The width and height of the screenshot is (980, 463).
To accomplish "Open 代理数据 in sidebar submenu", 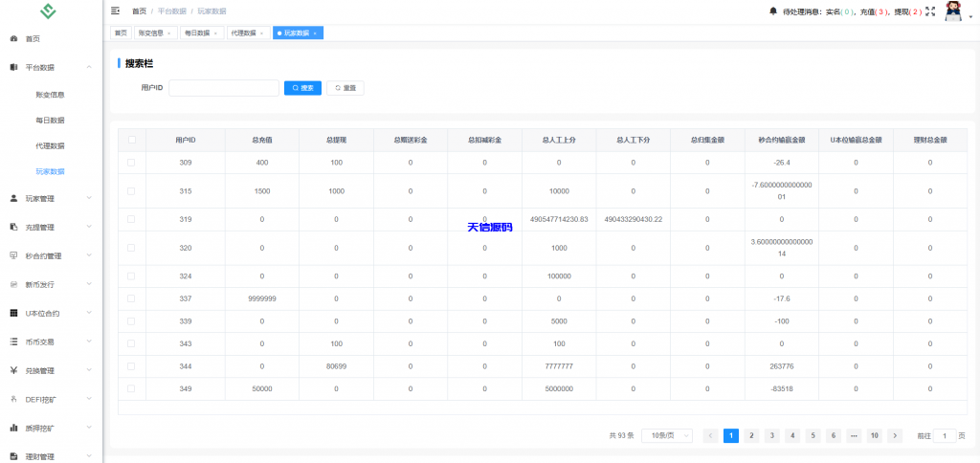I will [51, 146].
